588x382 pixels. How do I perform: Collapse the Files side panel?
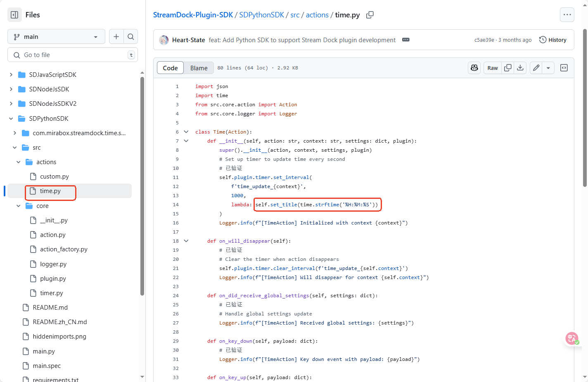coord(14,15)
